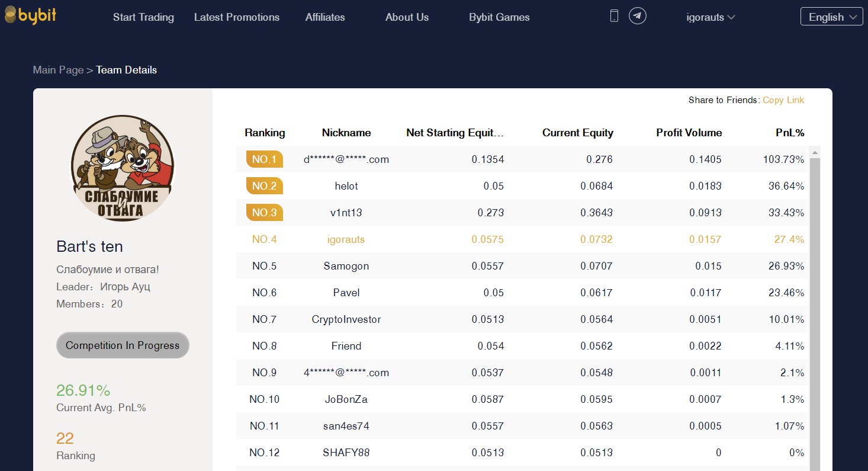Click the NO.2 gold ranking badge

[264, 186]
